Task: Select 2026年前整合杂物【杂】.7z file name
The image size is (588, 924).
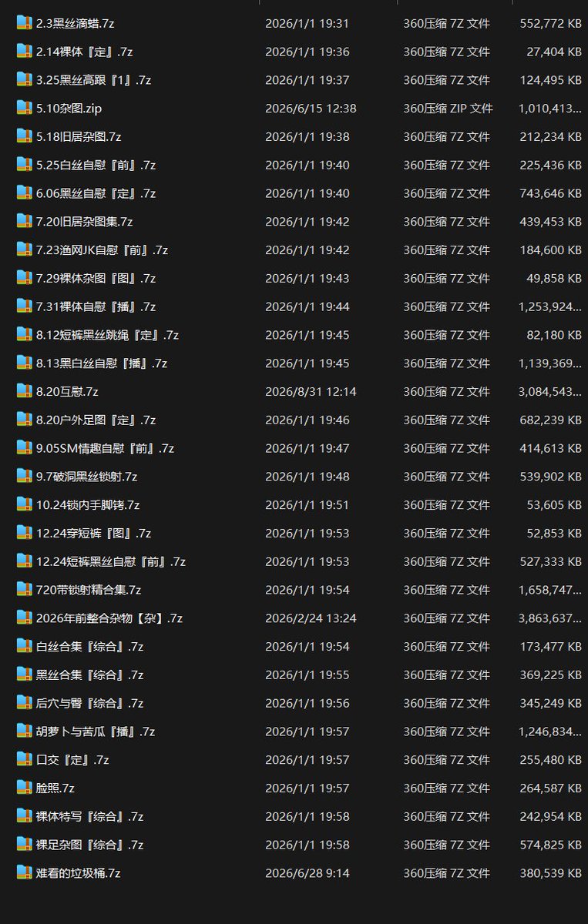Action: [x=109, y=618]
